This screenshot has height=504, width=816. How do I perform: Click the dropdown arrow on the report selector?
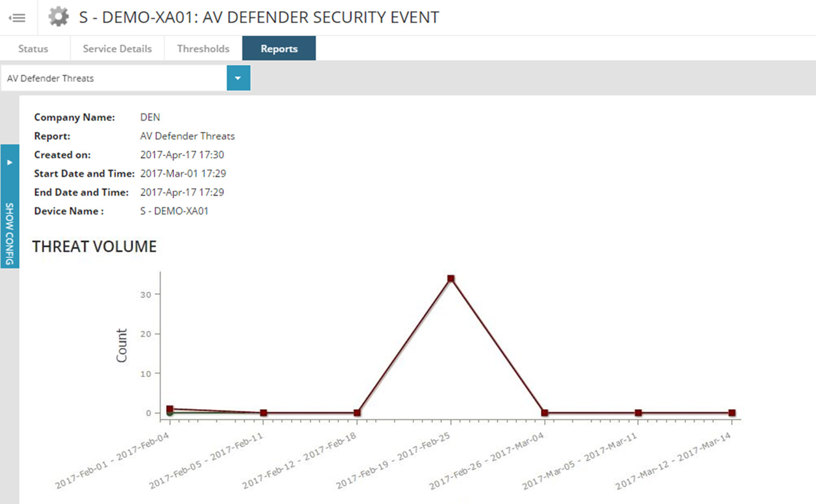point(238,78)
